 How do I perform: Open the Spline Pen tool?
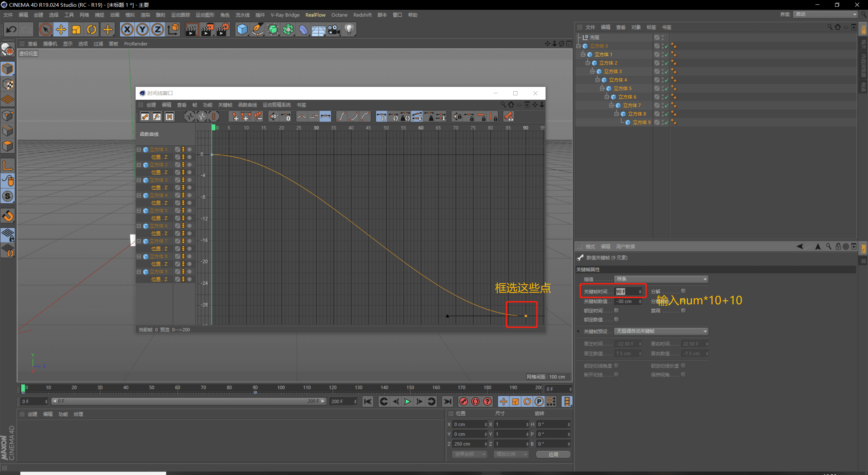(x=258, y=30)
